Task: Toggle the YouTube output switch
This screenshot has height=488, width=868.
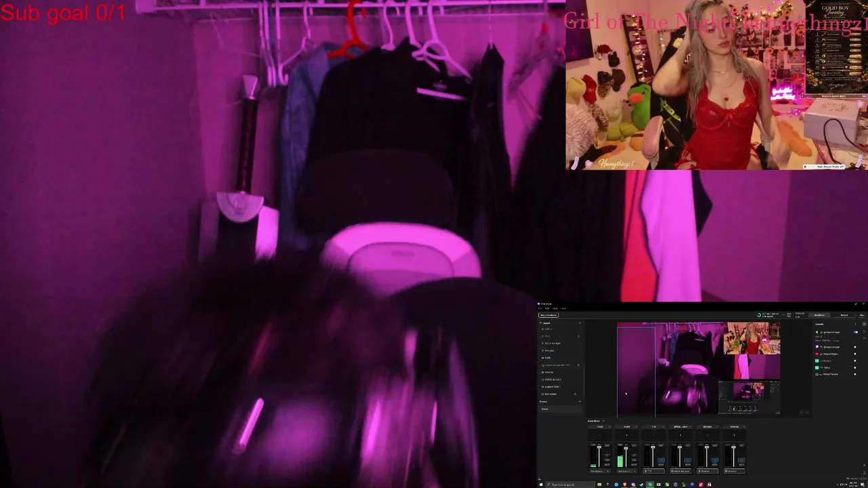Action: (855, 354)
